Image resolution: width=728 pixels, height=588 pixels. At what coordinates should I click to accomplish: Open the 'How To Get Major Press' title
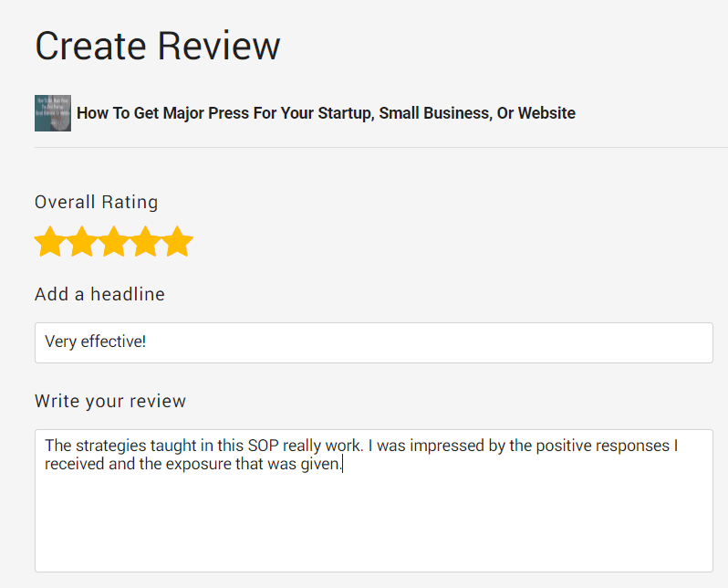coord(326,113)
